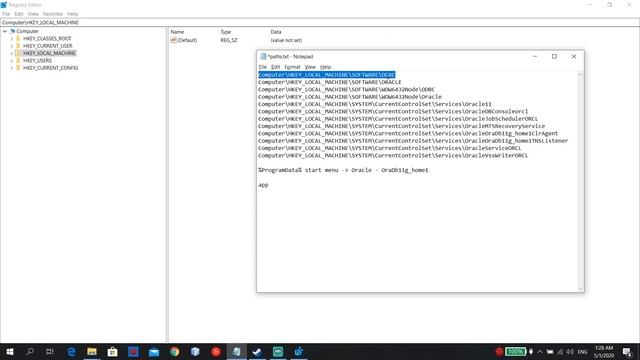The width and height of the screenshot is (640, 360).
Task: Open Notepad View menu
Action: click(310, 67)
